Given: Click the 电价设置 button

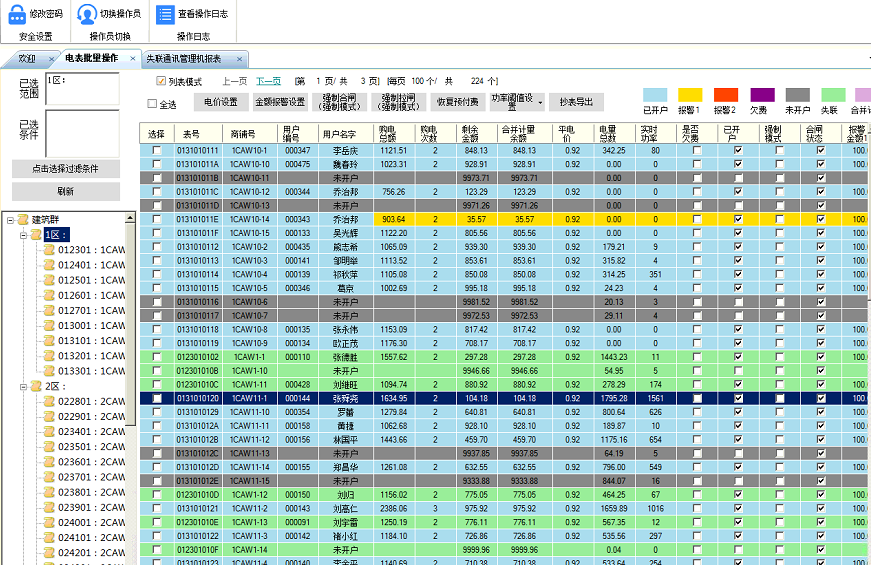Looking at the screenshot, I should point(221,102).
